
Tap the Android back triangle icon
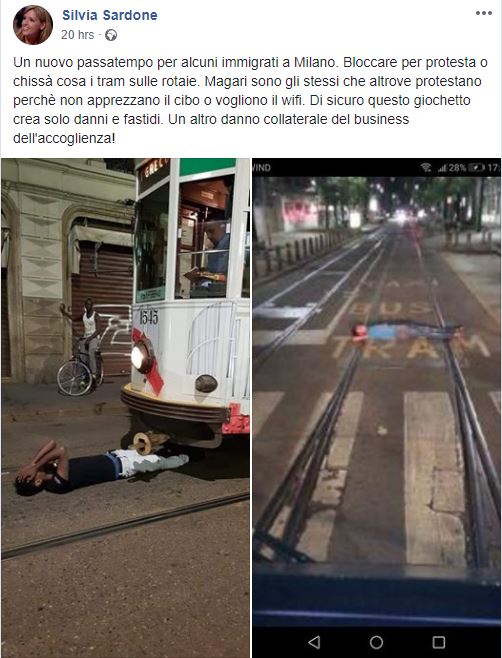(314, 642)
